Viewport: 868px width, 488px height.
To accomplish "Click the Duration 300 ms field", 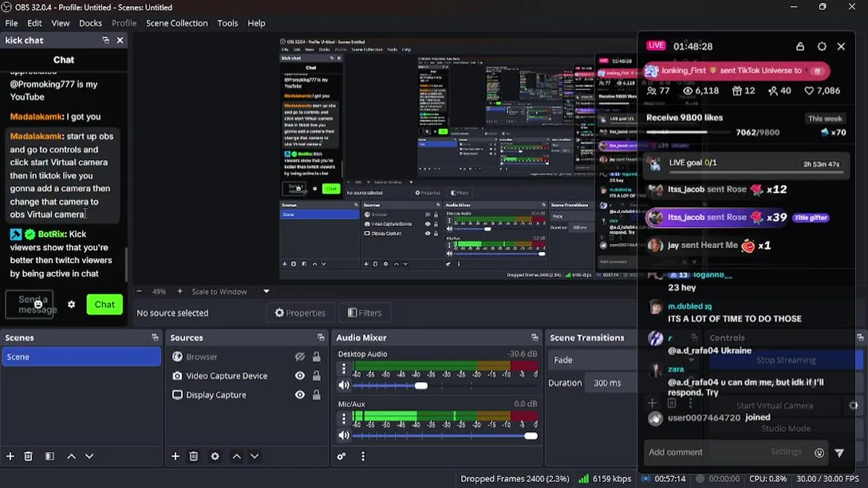I will pos(610,382).
